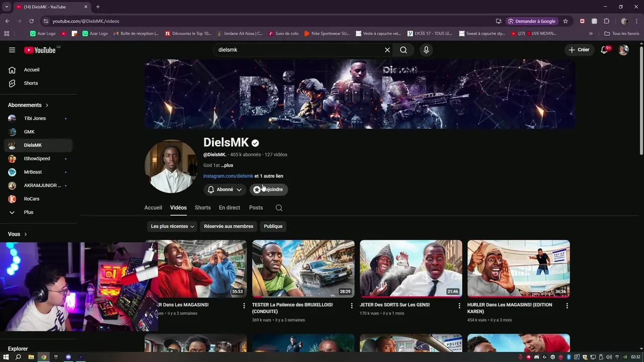Play HURLER Dans Les MAGASINS KAREN thumbnail
644x362 pixels.
519,268
